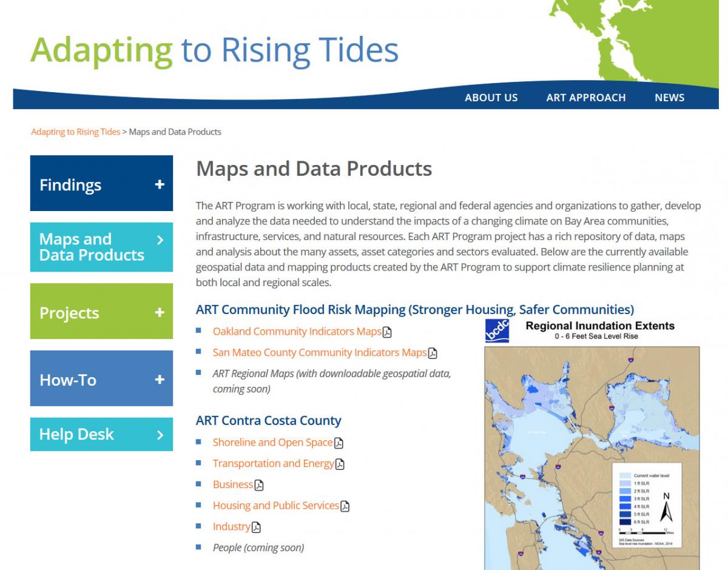Image resolution: width=728 pixels, height=570 pixels.
Task: Click the ART Contra Costa County heading
Action: tap(269, 420)
